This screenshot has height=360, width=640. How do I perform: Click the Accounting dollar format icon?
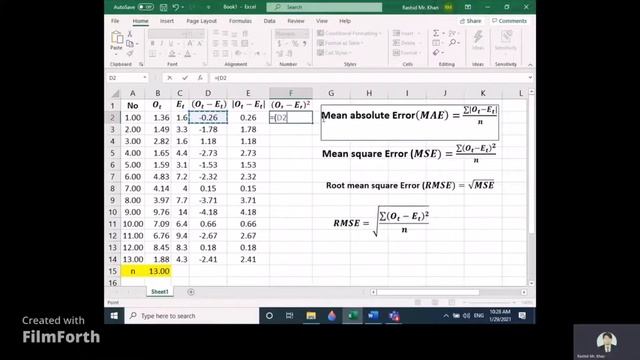(x=279, y=43)
